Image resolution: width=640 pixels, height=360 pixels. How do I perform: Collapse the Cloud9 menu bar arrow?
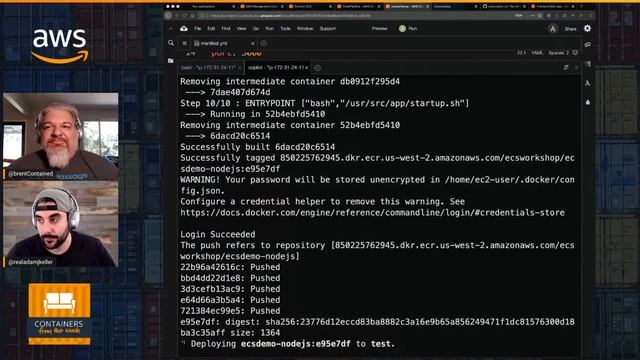click(x=171, y=29)
